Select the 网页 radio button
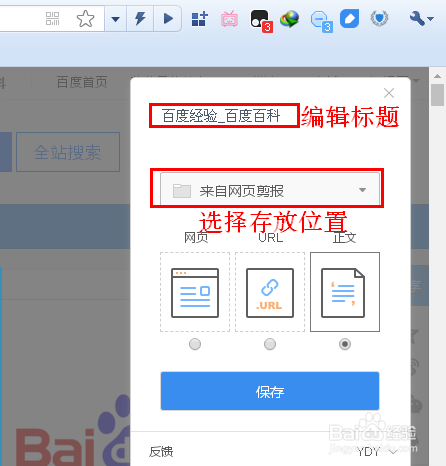This screenshot has height=466, width=446. tap(195, 344)
